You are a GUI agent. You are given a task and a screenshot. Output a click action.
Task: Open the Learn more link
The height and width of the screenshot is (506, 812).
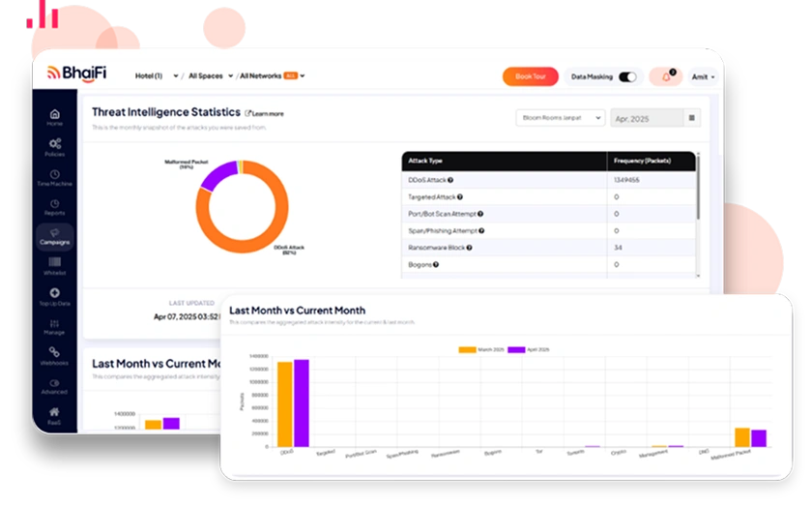(x=265, y=113)
